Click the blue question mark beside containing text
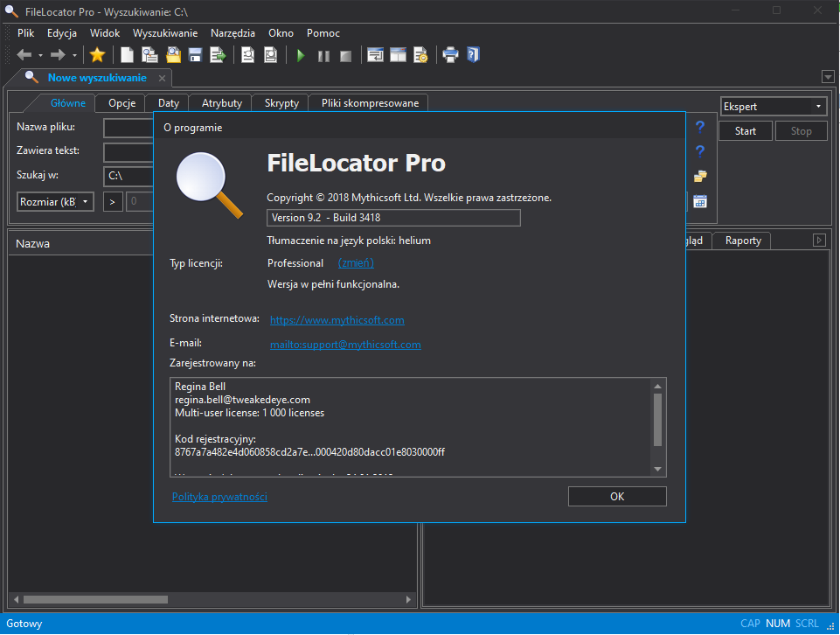Image resolution: width=840 pixels, height=635 pixels. 699,151
